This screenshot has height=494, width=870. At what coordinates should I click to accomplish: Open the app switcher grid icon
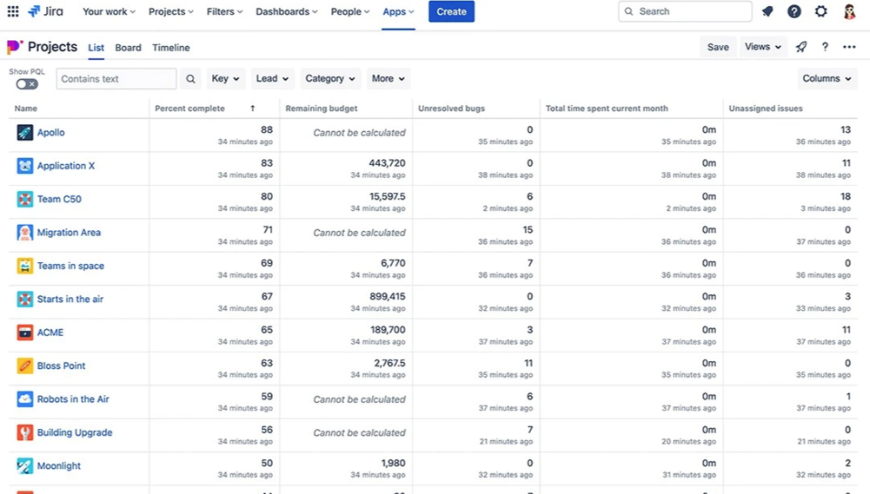13,12
